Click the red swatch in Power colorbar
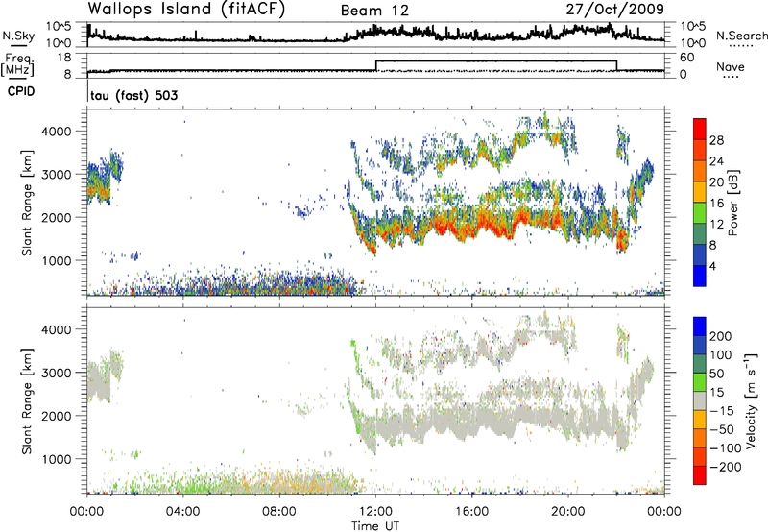The width and height of the screenshot is (768, 532). [700, 129]
